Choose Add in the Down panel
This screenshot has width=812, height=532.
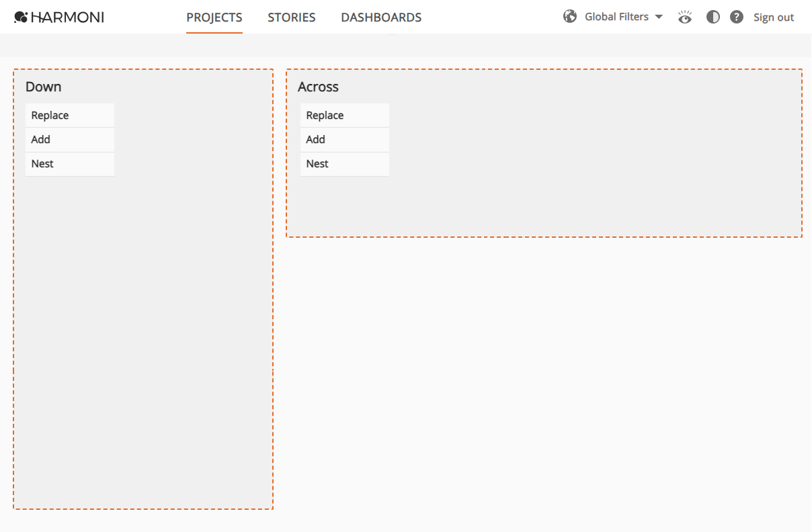pos(70,140)
